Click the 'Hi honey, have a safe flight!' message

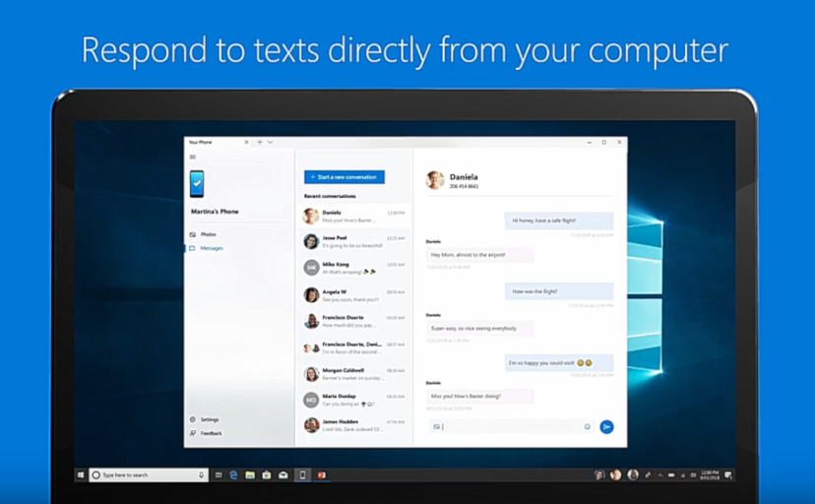pyautogui.click(x=559, y=220)
